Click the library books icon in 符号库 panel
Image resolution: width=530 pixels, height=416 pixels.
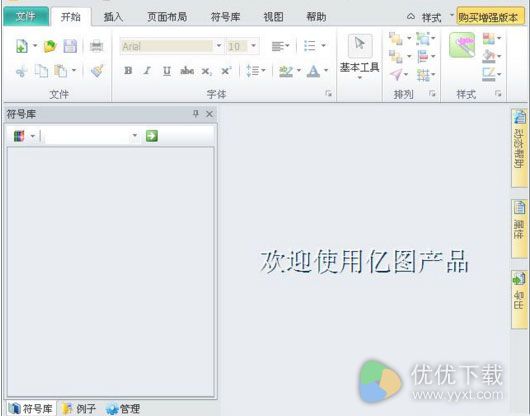point(19,136)
